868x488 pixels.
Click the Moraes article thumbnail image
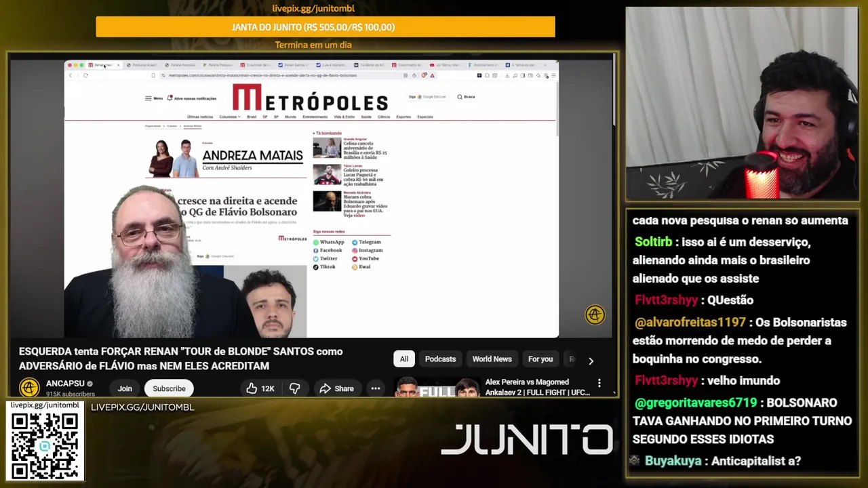click(327, 201)
